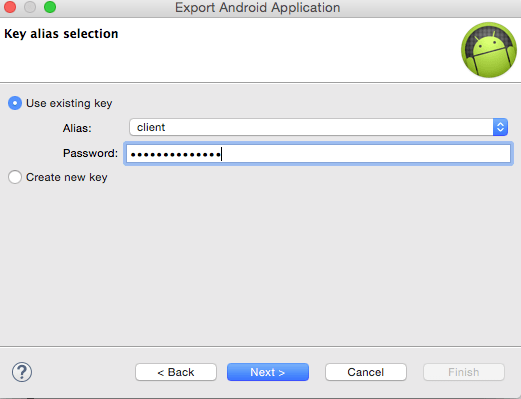Click the client alias combo box
Image resolution: width=521 pixels, height=399 pixels.
[x=318, y=127]
